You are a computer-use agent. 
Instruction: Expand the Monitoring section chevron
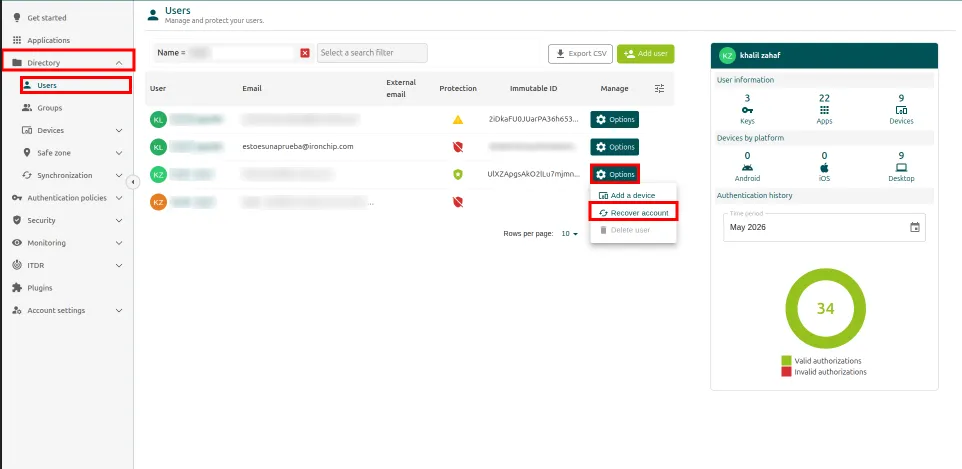tap(119, 243)
